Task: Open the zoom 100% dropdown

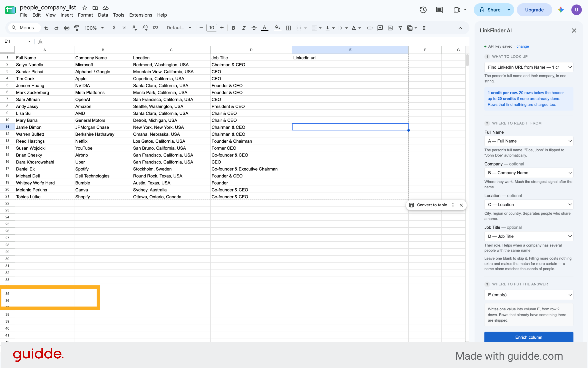Action: (x=94, y=28)
